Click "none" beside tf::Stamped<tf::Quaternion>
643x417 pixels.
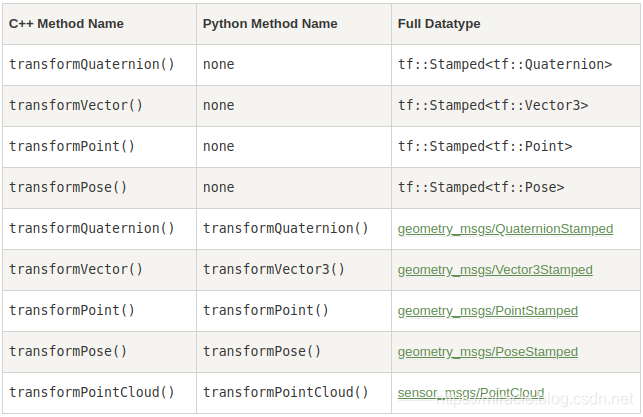218,64
